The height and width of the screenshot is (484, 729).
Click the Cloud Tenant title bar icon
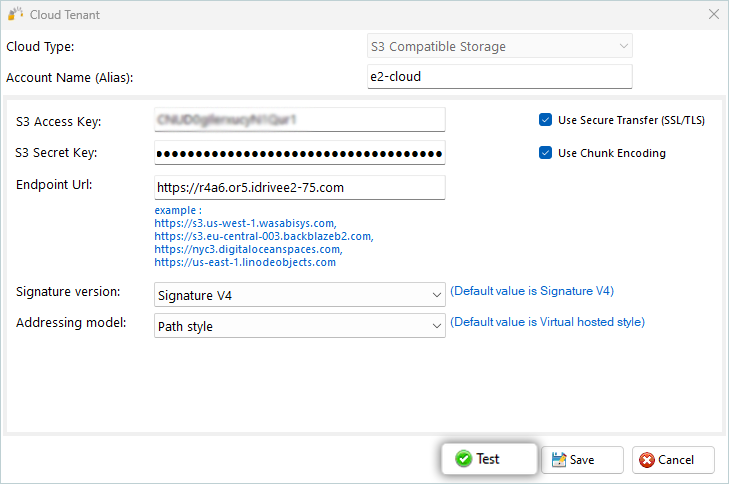tap(15, 15)
